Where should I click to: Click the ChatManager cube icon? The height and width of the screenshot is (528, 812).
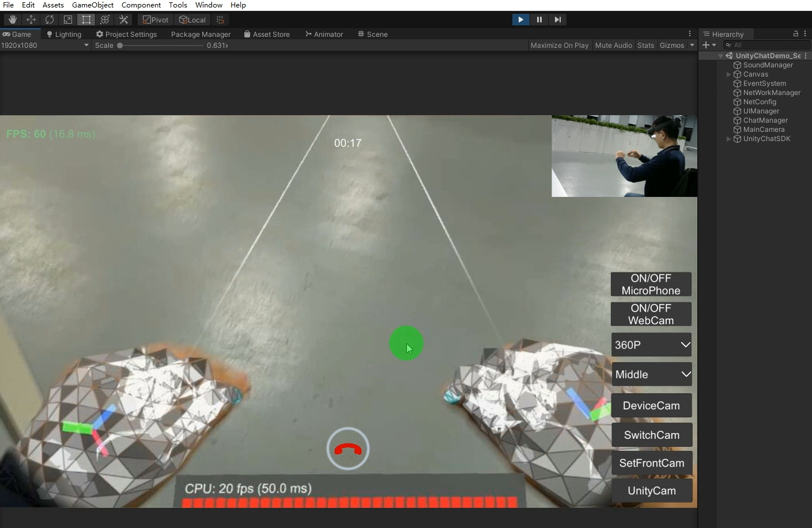tap(737, 120)
